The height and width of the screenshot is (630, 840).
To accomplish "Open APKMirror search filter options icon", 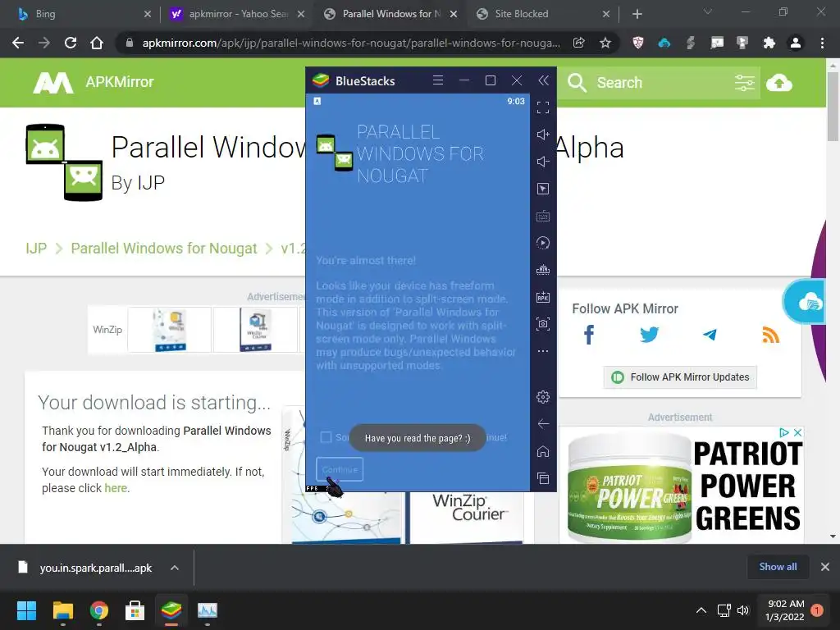I will [x=744, y=83].
